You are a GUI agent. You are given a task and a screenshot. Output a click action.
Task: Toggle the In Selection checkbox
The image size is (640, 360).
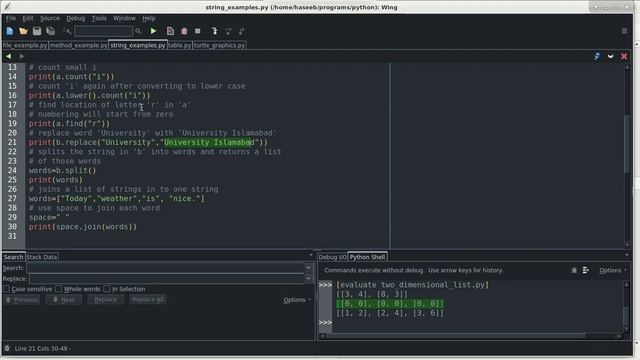point(107,289)
